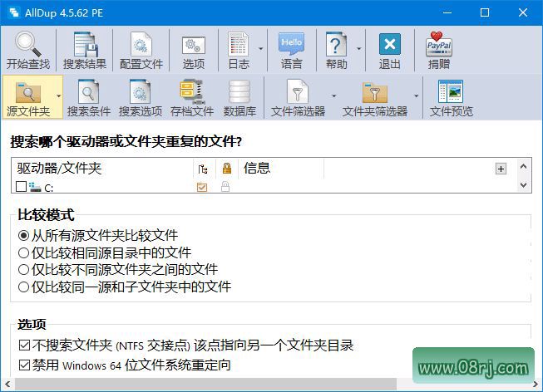The width and height of the screenshot is (543, 392).
Task: Open the 日志 log toolbar button
Action: 239,51
